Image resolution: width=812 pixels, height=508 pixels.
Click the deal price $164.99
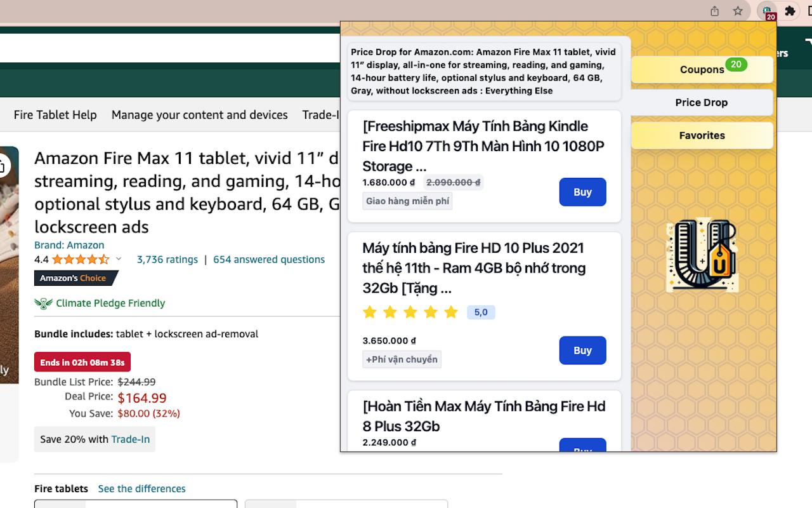142,398
